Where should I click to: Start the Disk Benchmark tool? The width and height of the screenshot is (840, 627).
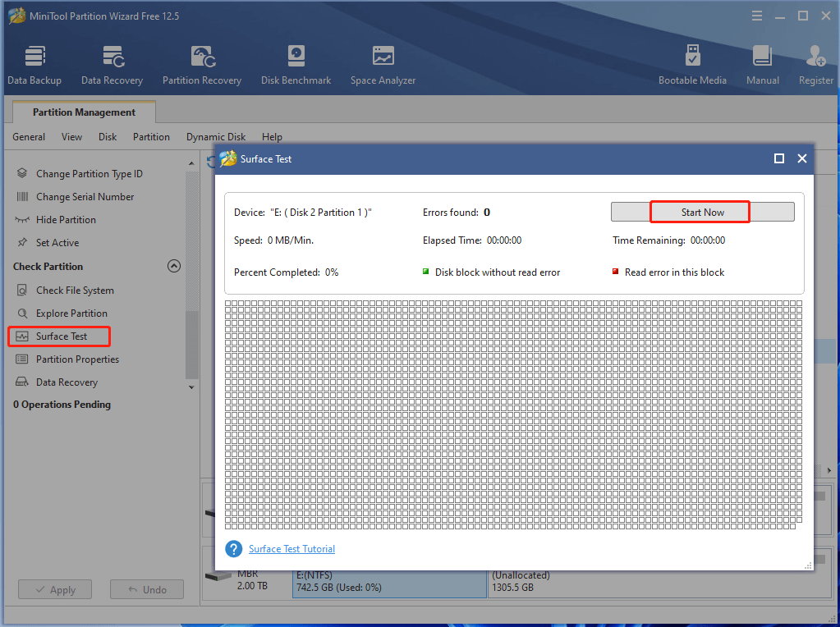point(296,65)
